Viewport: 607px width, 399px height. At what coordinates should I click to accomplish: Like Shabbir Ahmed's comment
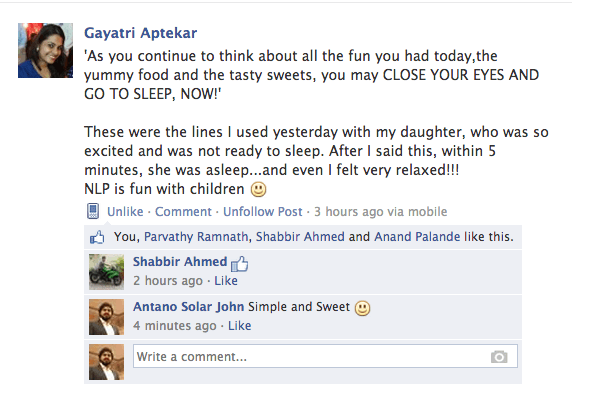pyautogui.click(x=226, y=281)
